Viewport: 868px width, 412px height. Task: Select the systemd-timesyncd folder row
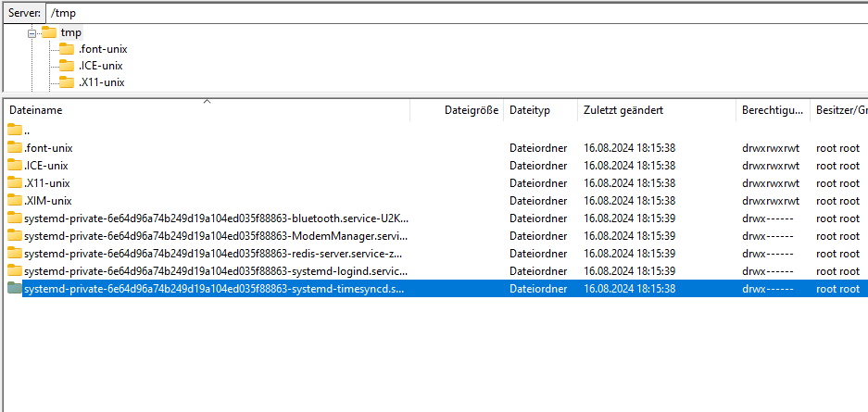[x=215, y=289]
